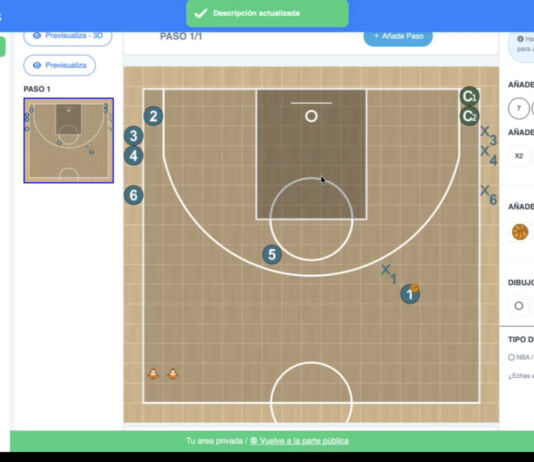This screenshot has height=462, width=534.
Task: Select the NBA court type radio button
Action: [x=511, y=357]
